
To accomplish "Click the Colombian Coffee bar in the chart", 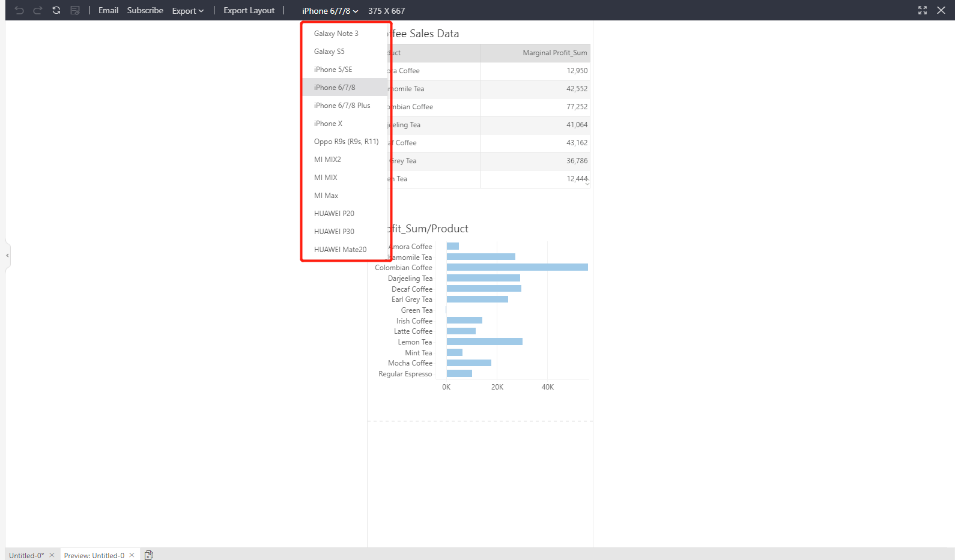I will tap(517, 267).
